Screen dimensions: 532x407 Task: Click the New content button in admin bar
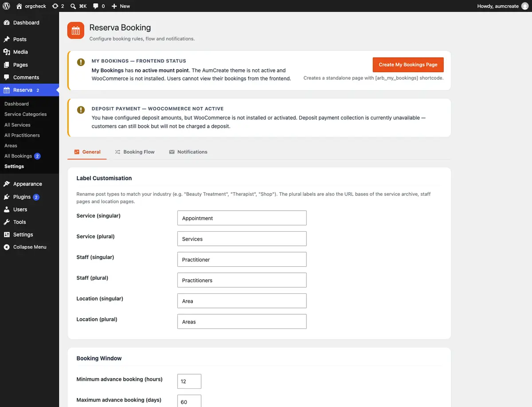pyautogui.click(x=121, y=6)
